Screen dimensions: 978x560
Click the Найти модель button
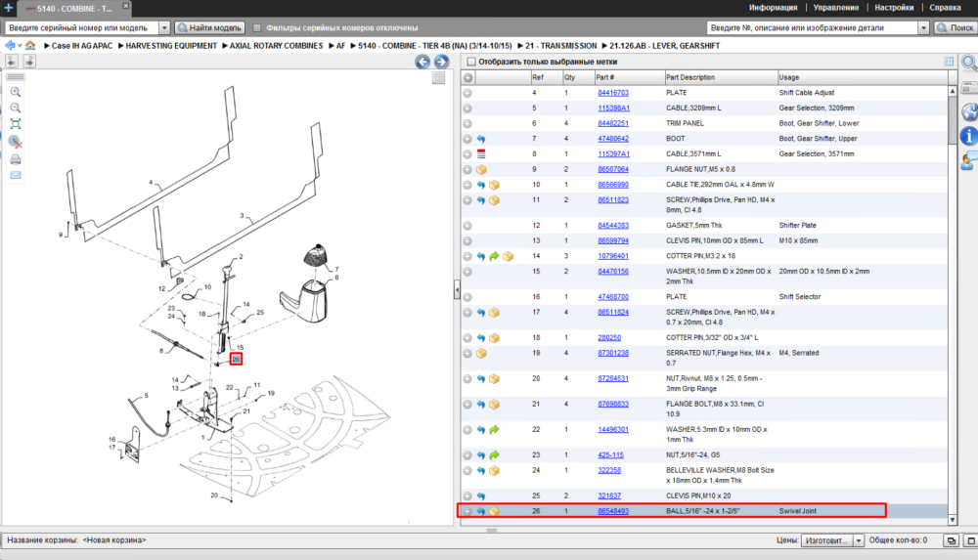209,27
